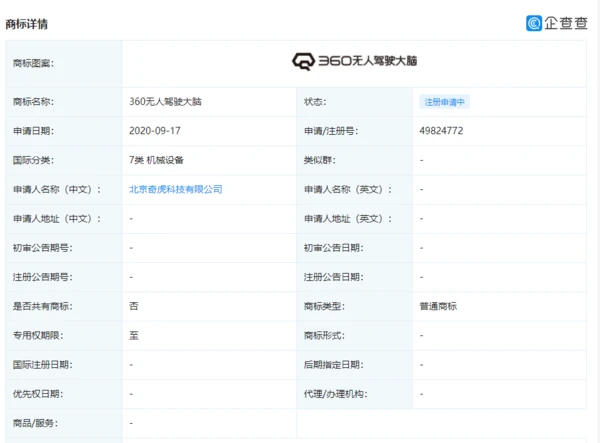600x443 pixels.
Task: Click the 注册申请中 status badge
Action: [x=445, y=102]
